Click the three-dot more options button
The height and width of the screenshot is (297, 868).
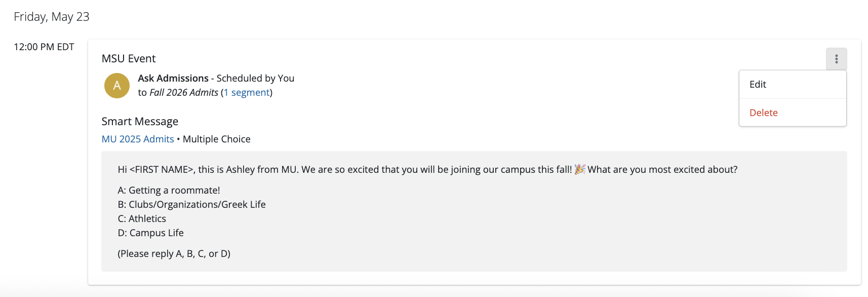836,59
